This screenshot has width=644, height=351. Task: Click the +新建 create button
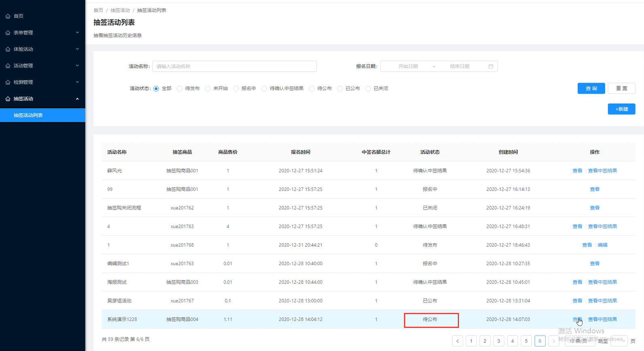[622, 109]
